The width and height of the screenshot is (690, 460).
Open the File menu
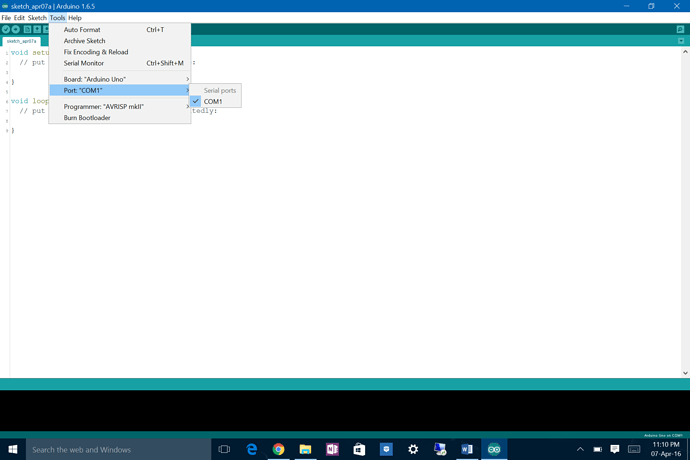click(6, 18)
